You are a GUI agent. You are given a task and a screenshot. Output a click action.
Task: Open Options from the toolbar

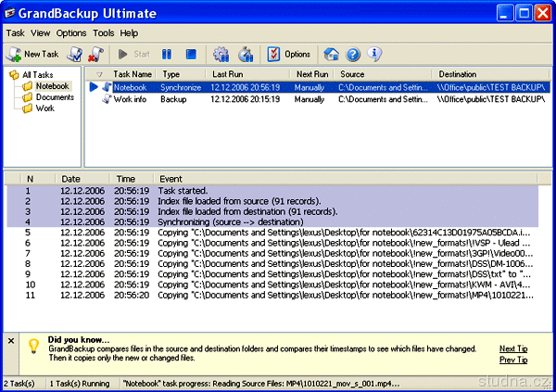click(289, 54)
